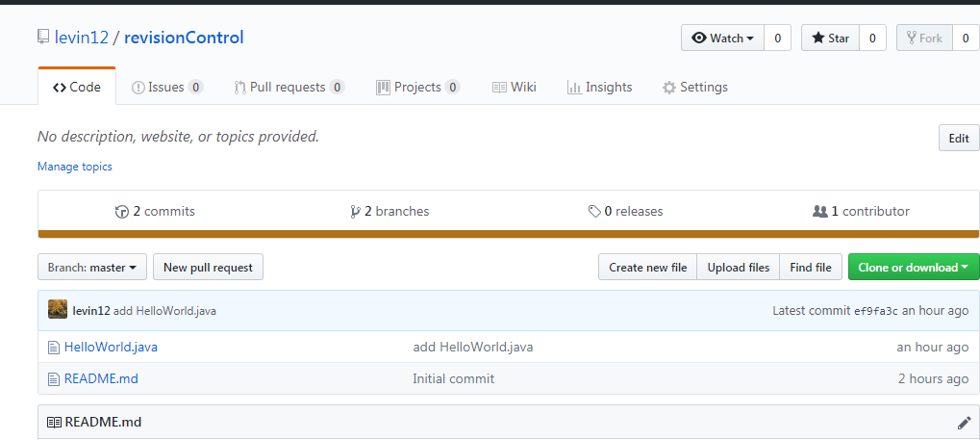Click the pencil icon to edit README
This screenshot has height=440, width=980.
964,423
